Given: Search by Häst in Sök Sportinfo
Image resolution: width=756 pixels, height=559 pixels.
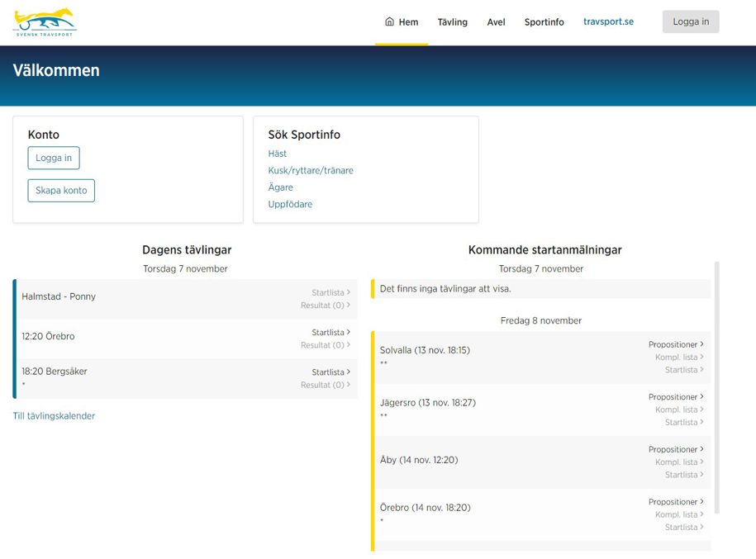Looking at the screenshot, I should click(x=278, y=154).
